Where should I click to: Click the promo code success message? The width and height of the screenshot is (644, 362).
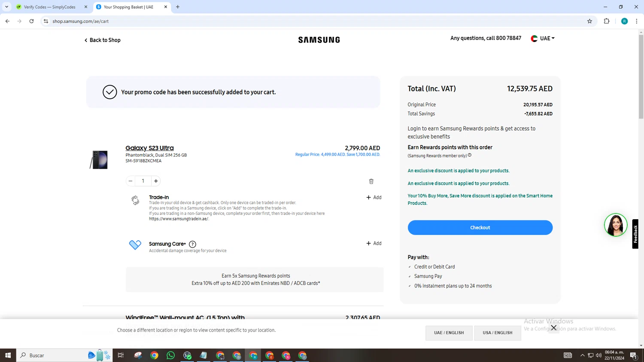198,92
